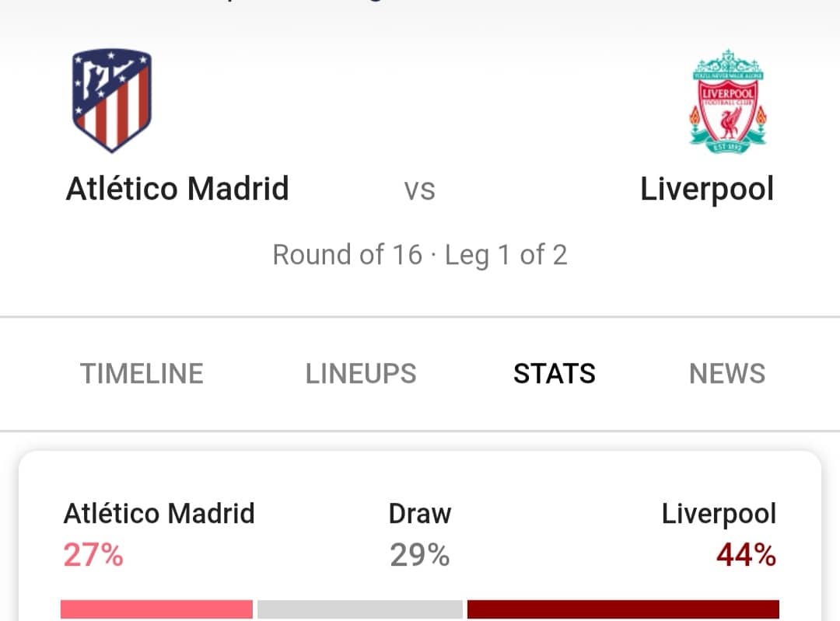Select the Draw probability label
Viewport: 840px width, 621px height.
click(419, 514)
